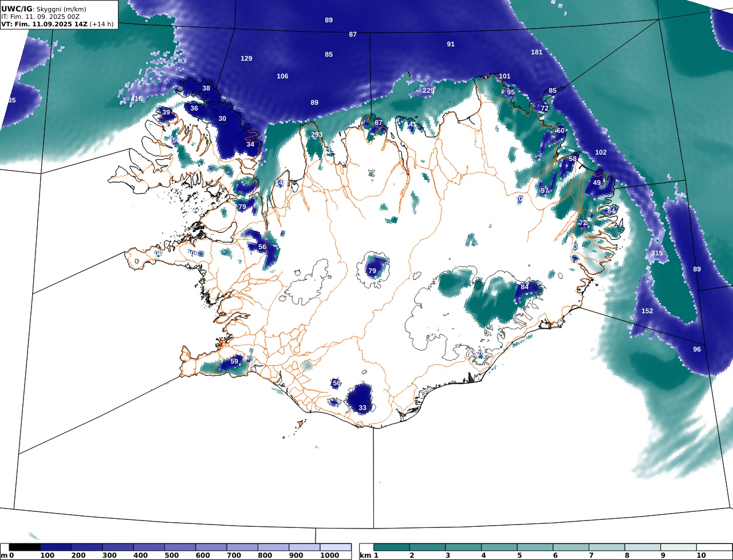Select the visibility value 152

[647, 311]
